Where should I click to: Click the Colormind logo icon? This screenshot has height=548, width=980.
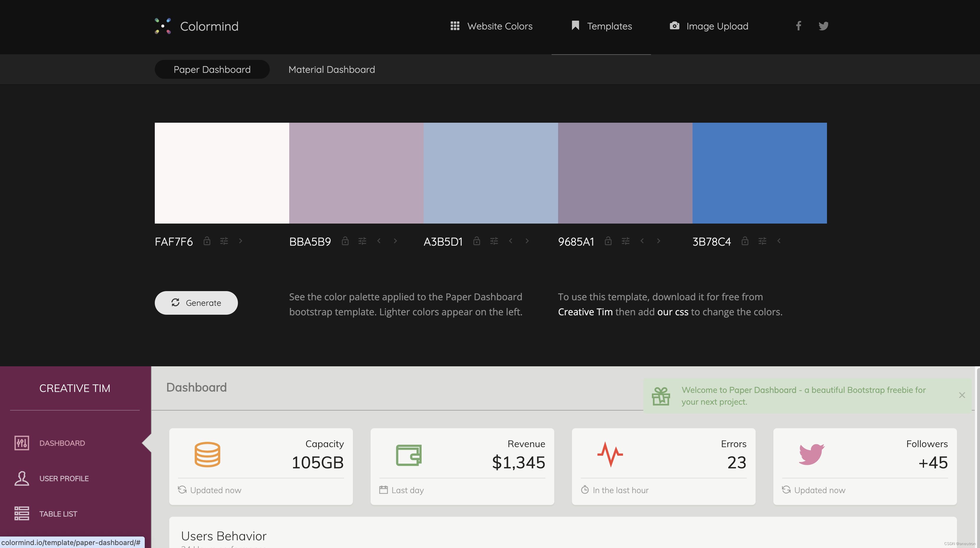(163, 26)
